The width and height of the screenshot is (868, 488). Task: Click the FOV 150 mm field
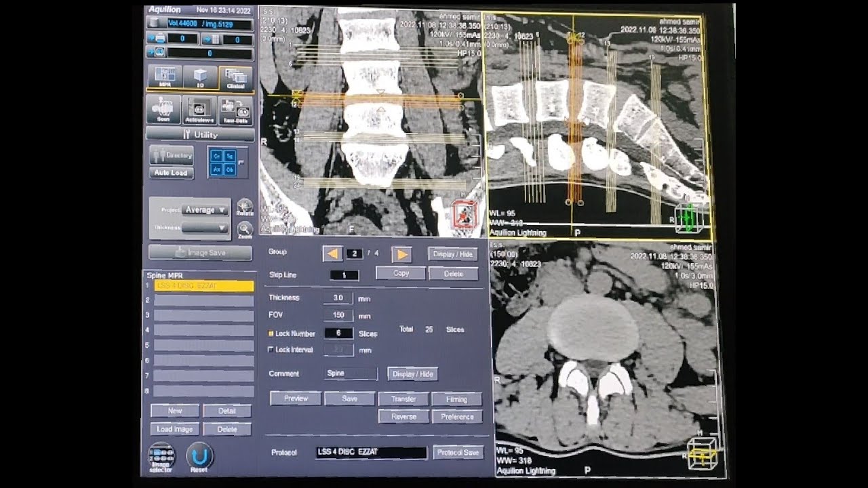[338, 315]
